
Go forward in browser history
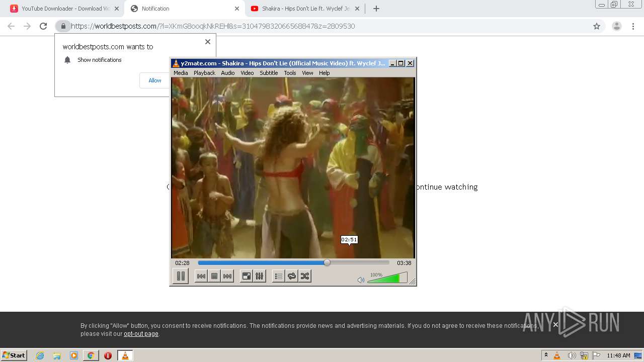coord(27,26)
